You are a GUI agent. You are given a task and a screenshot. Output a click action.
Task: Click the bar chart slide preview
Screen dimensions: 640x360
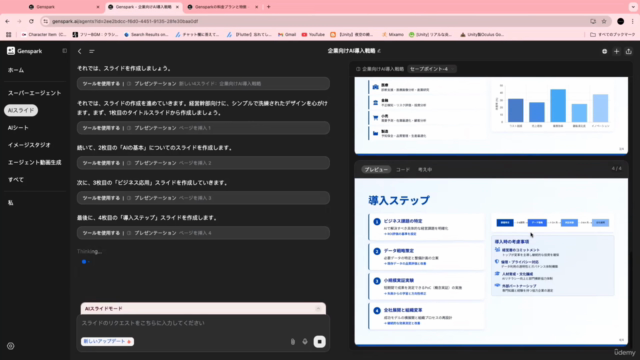[491, 116]
